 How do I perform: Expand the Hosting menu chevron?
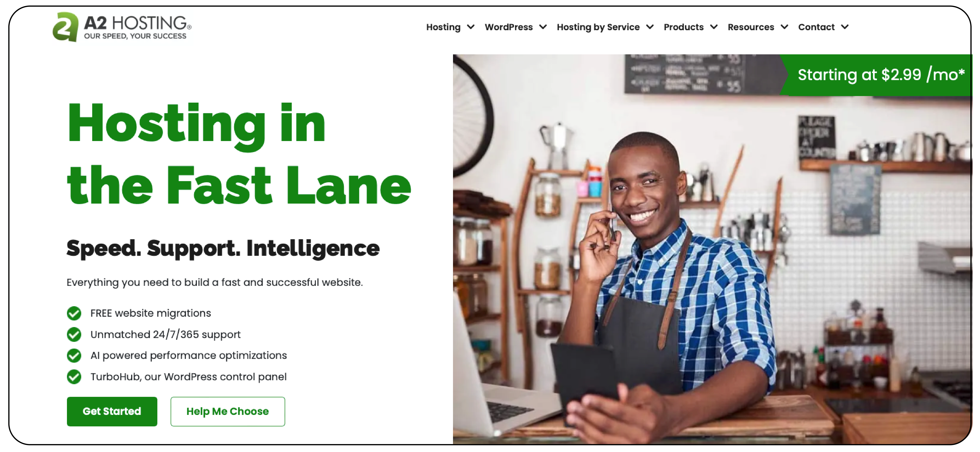[471, 27]
